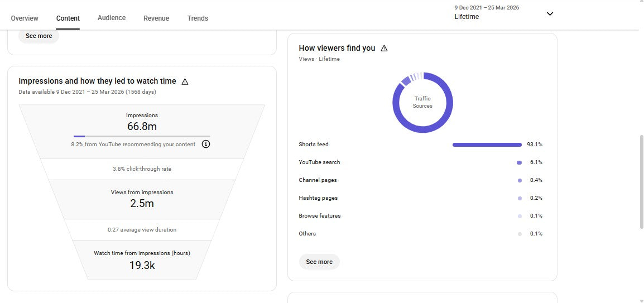
Task: Open Hashtag pages traffic source
Action: pos(421,198)
